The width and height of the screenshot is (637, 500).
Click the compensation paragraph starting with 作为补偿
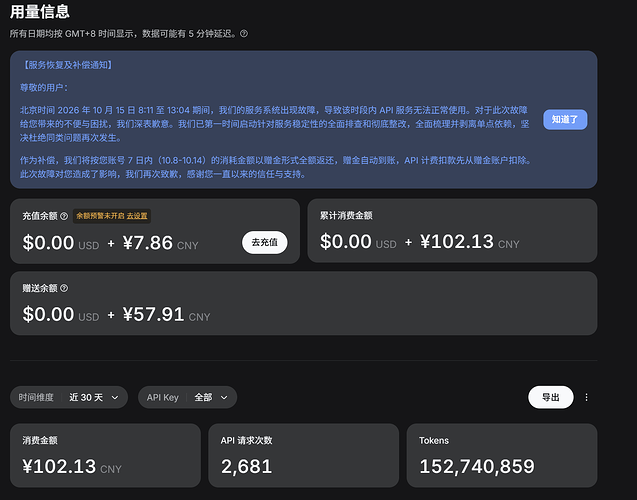coord(276,167)
